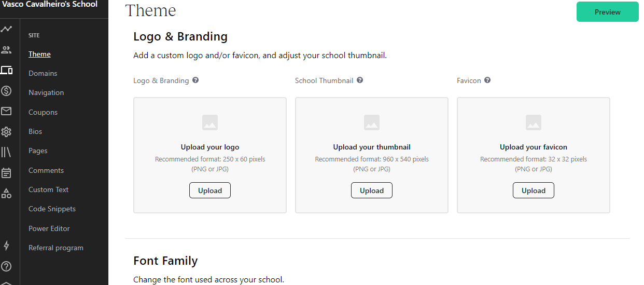Select the Site devices icon
644x285 pixels.
pos(6,70)
